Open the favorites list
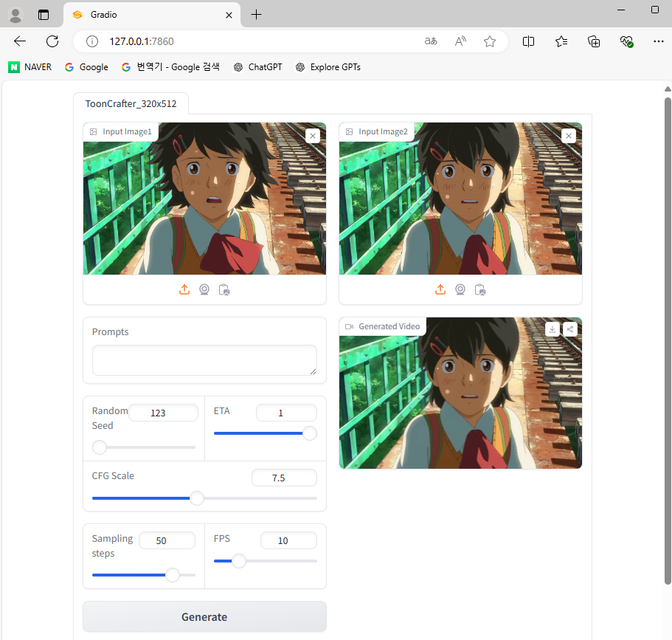This screenshot has height=640, width=672. coord(561,41)
